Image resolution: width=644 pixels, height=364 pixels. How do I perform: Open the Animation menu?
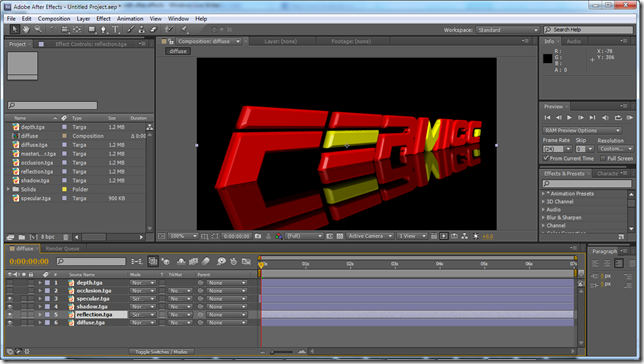[130, 19]
